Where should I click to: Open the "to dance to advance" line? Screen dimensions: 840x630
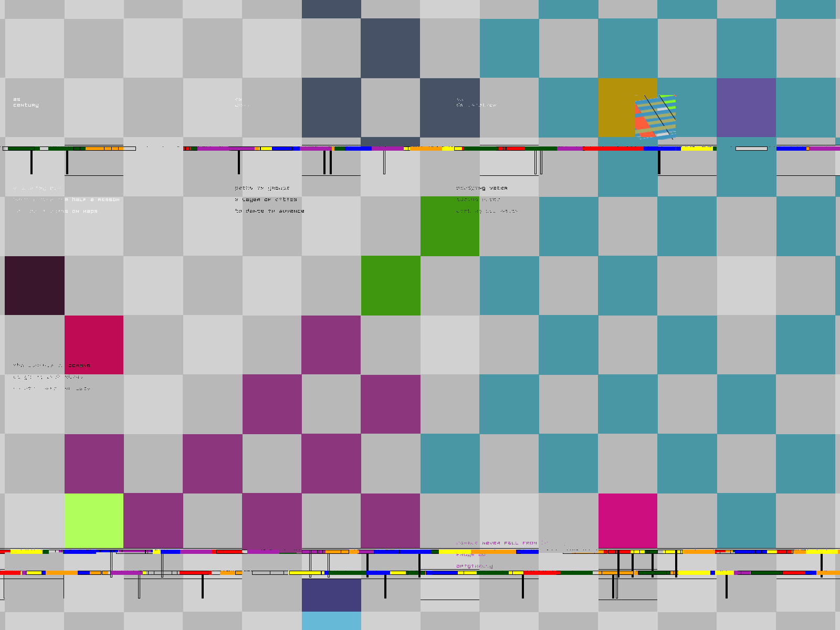(x=269, y=211)
